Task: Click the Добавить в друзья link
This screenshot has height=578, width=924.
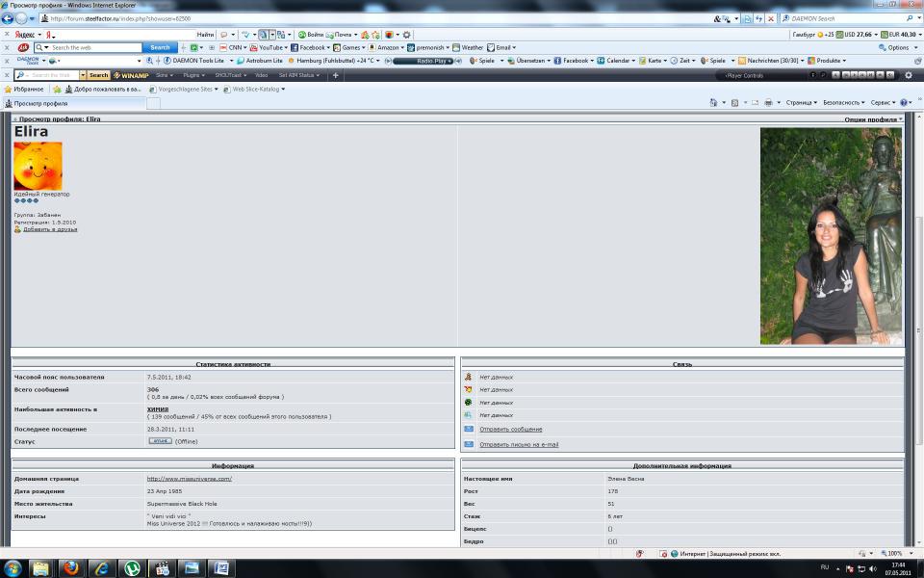Action: point(50,229)
